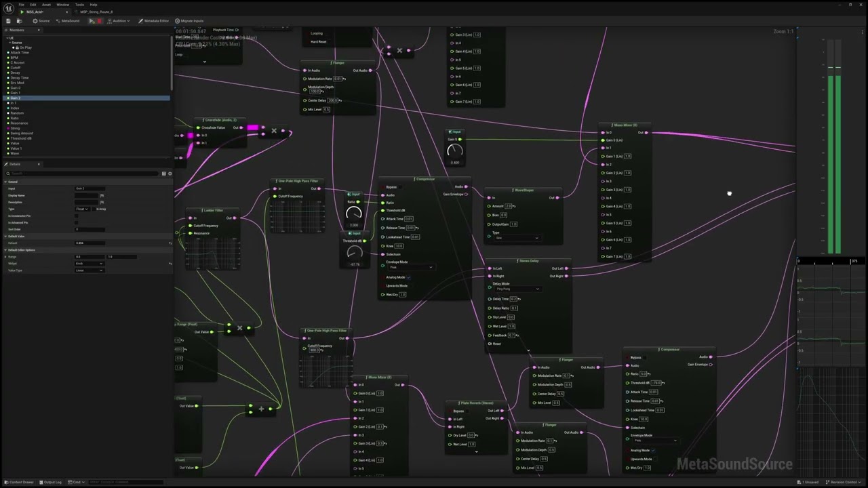Collapse the Default Editor Options section
Viewport: 868px width, 488px height.
[6, 250]
